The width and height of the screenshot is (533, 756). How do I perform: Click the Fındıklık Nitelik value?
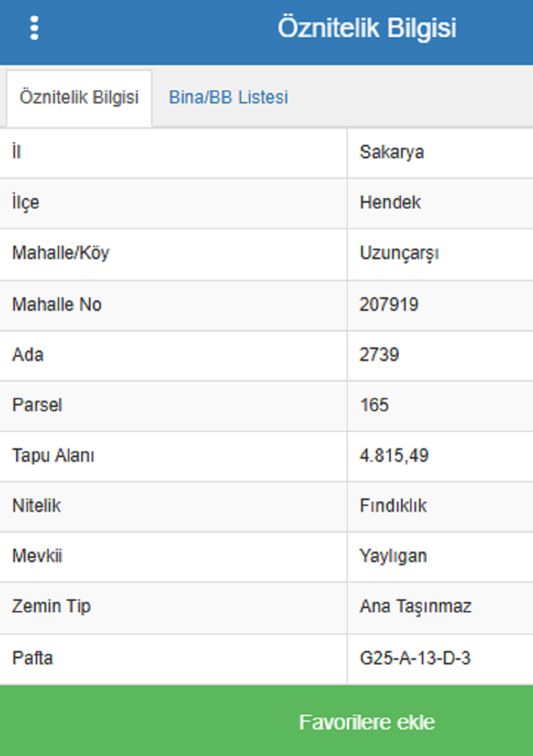[393, 506]
